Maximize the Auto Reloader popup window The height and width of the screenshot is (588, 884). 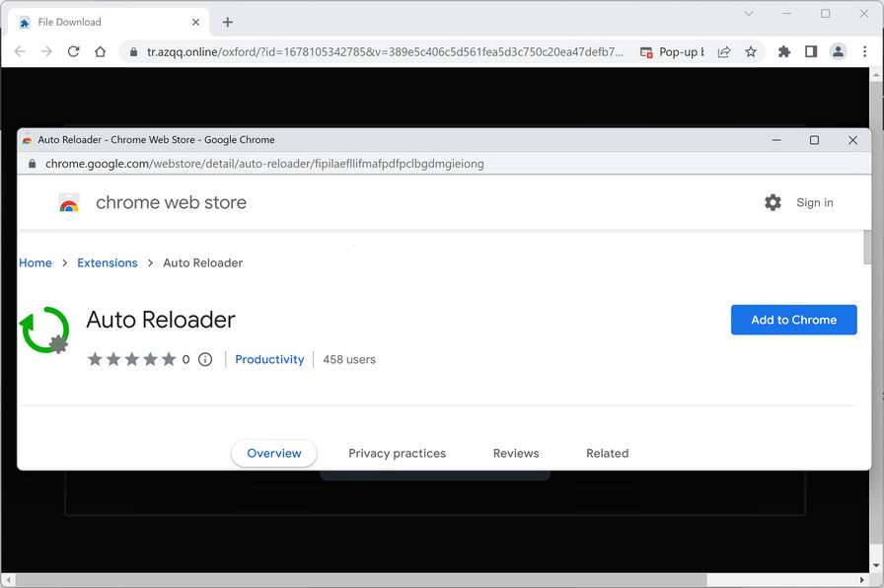[814, 140]
